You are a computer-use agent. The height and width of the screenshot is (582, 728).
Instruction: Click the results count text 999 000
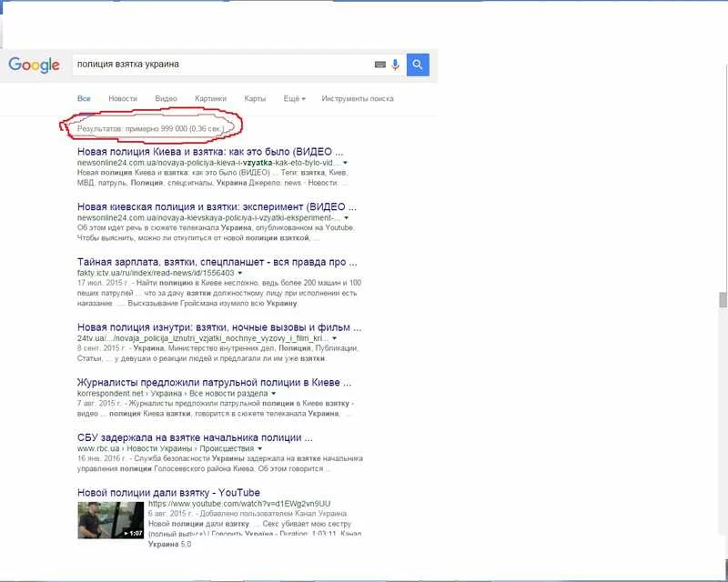point(150,128)
